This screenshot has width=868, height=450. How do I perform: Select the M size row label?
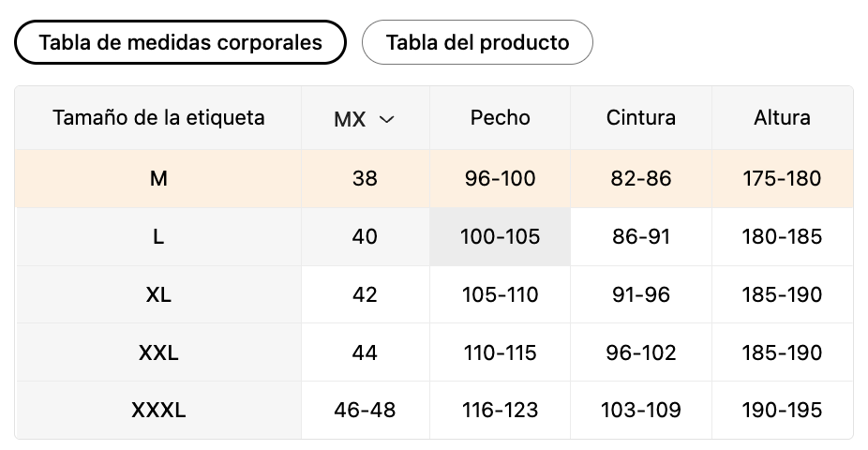(158, 179)
